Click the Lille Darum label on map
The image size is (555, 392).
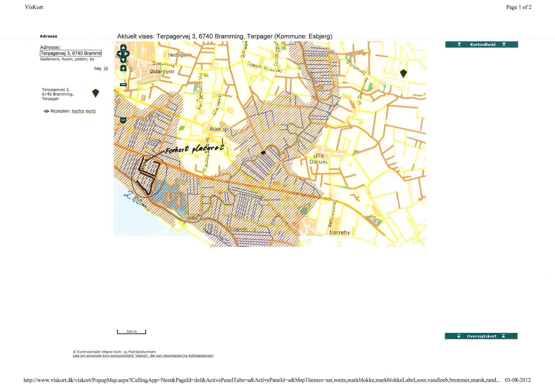318,159
